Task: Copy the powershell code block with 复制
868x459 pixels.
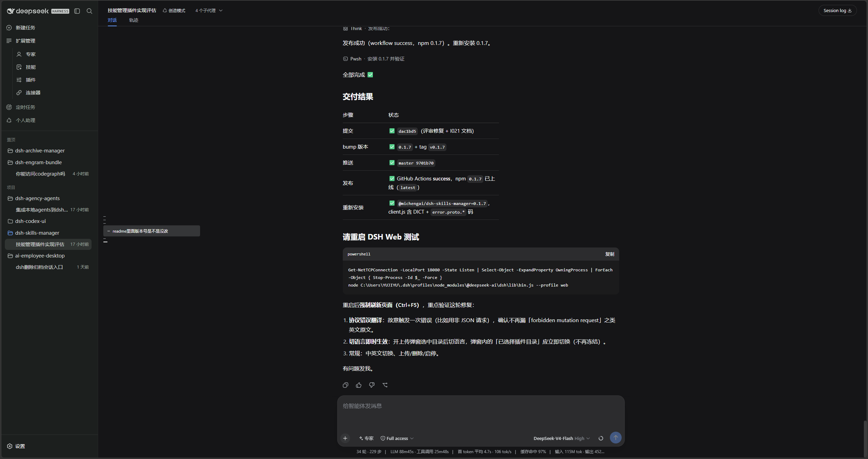Action: (610, 254)
